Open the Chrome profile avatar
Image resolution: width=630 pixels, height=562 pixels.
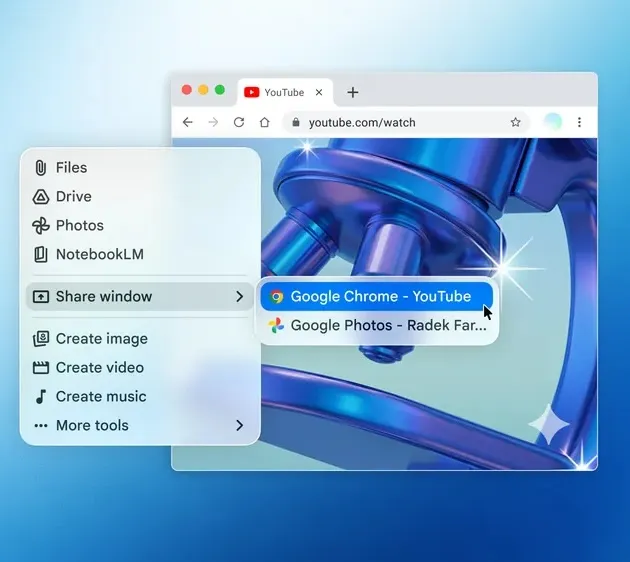pyautogui.click(x=552, y=122)
